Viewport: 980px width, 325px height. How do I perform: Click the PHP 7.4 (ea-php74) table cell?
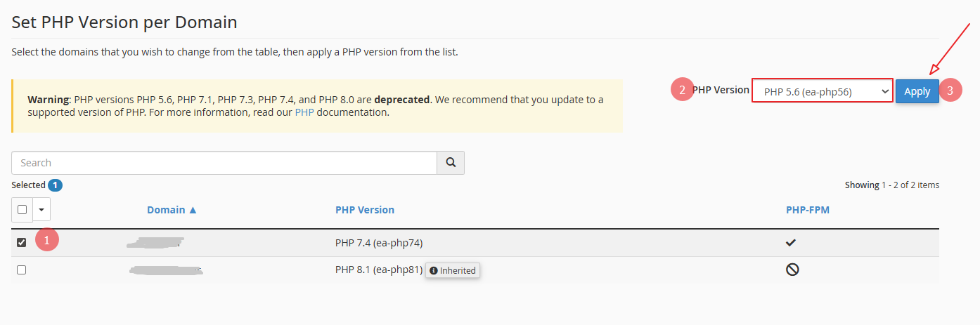pos(379,243)
